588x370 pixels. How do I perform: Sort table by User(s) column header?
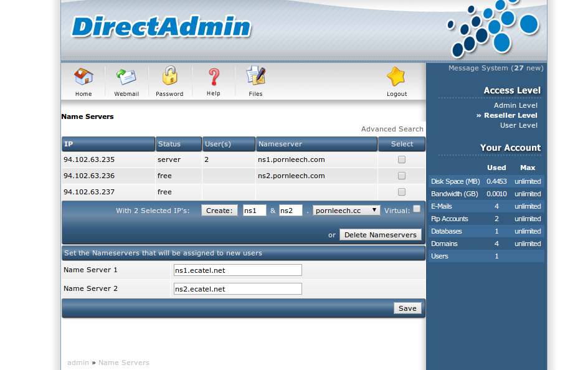tap(229, 144)
